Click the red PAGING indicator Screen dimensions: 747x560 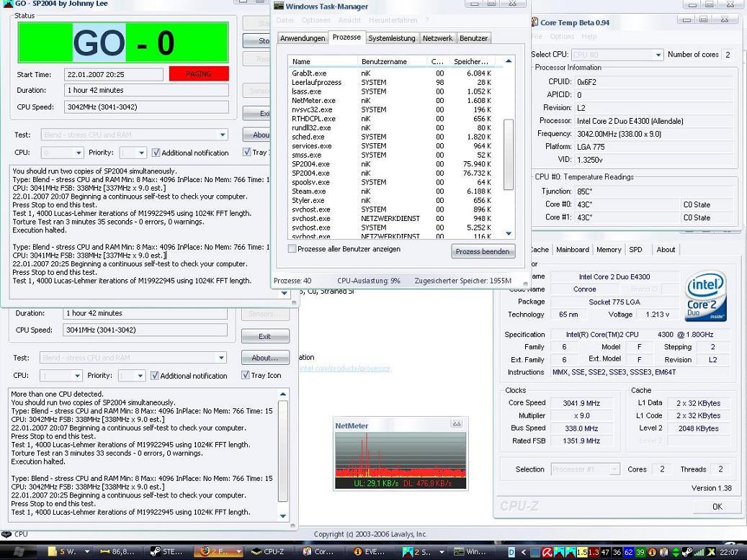[x=199, y=74]
